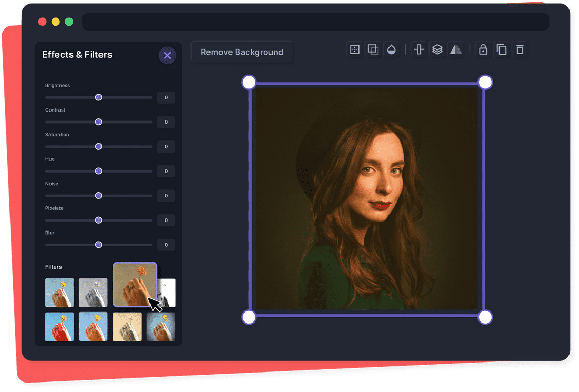Open the layers stack icon

coord(437,49)
